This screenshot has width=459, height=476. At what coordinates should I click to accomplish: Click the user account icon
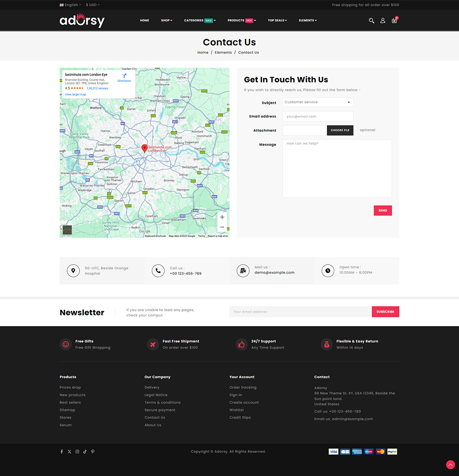click(x=382, y=20)
